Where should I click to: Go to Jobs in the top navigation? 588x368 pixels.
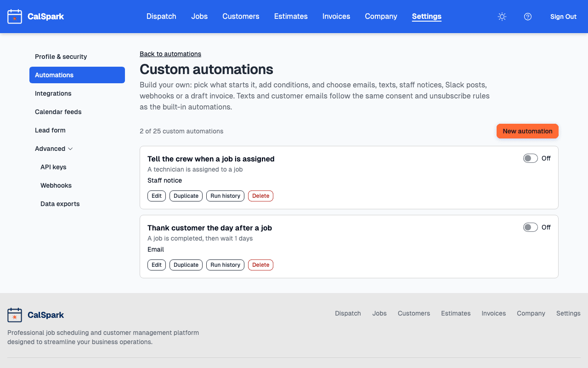[x=199, y=17]
